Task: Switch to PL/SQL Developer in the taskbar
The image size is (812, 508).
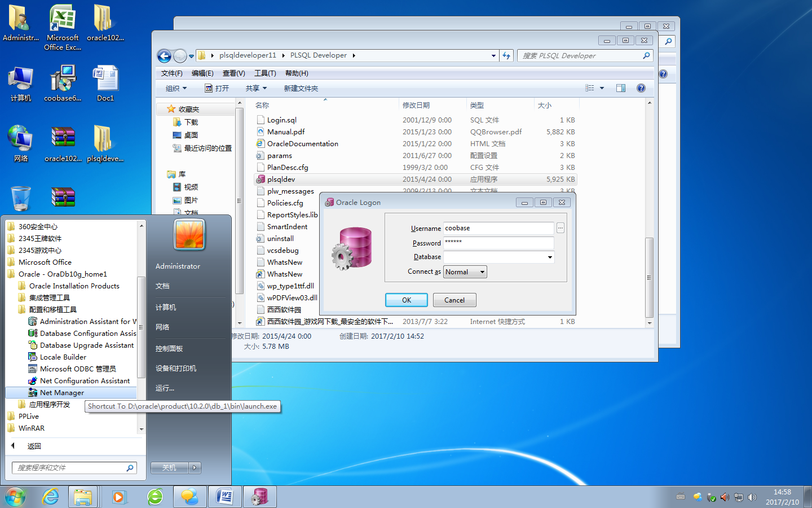Action: [260, 497]
